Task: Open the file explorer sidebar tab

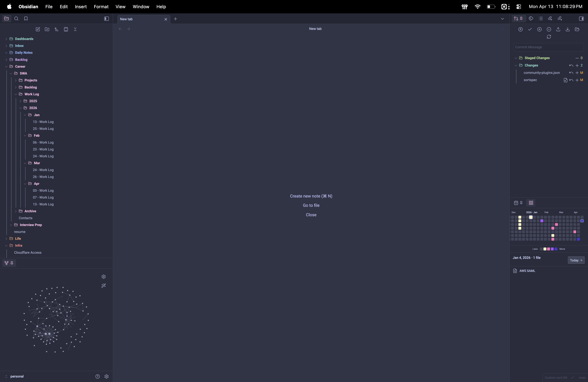Action: (x=6, y=19)
